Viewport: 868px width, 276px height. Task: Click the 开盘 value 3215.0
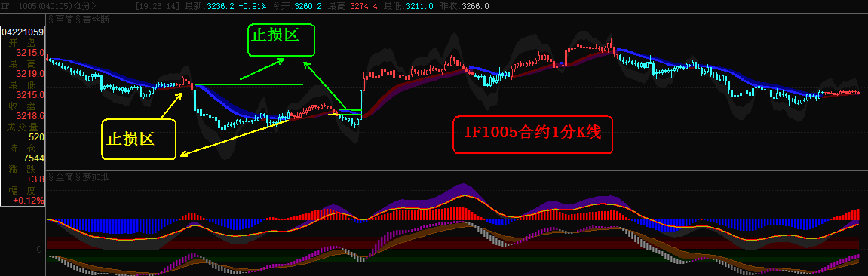(x=30, y=53)
